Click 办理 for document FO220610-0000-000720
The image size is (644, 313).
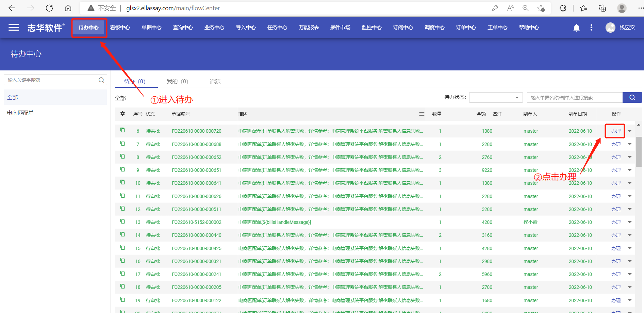tap(615, 131)
